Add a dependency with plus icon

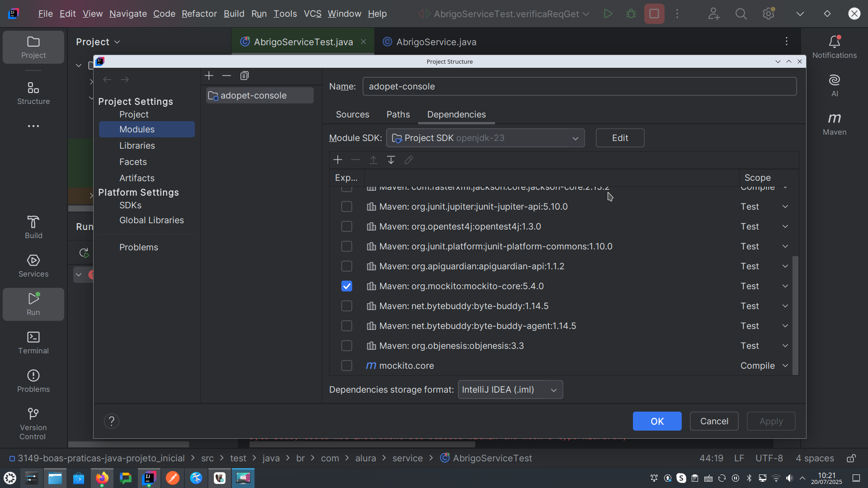tap(338, 160)
